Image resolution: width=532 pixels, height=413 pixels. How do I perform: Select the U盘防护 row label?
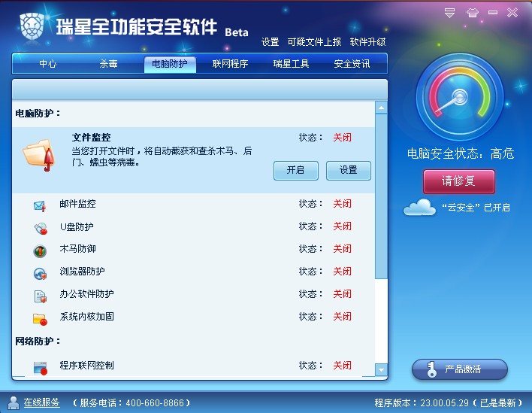click(x=77, y=226)
